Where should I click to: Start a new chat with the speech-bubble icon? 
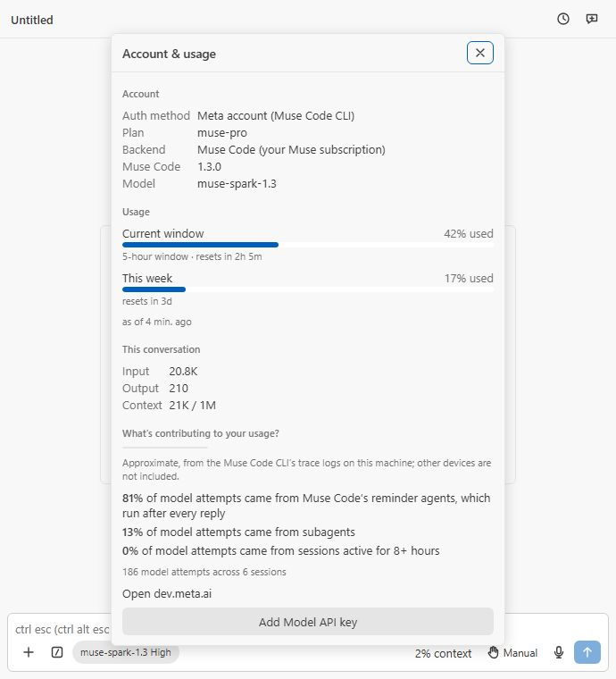(591, 19)
